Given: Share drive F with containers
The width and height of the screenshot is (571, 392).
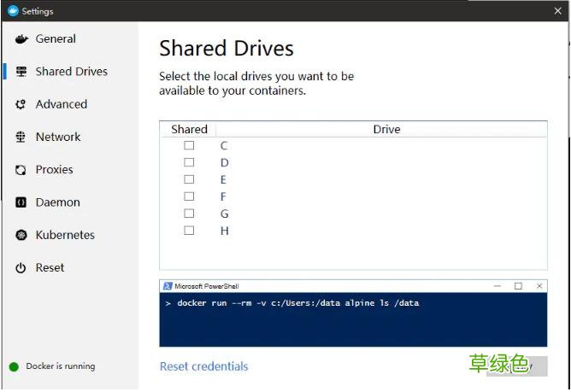Looking at the screenshot, I should (x=189, y=196).
